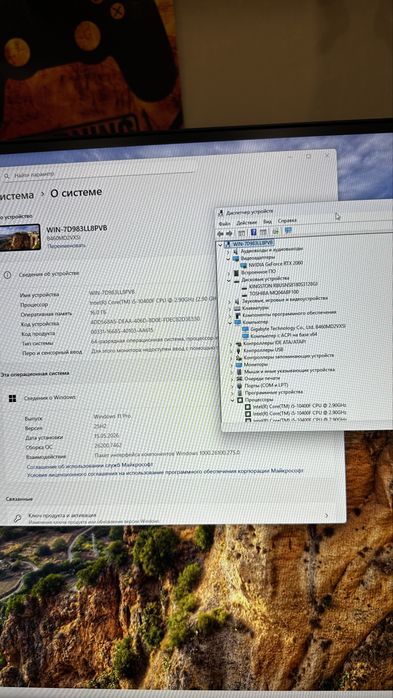Click the key icon beside Ключ продукта и активация
This screenshot has height=698, width=393.
(x=17, y=518)
